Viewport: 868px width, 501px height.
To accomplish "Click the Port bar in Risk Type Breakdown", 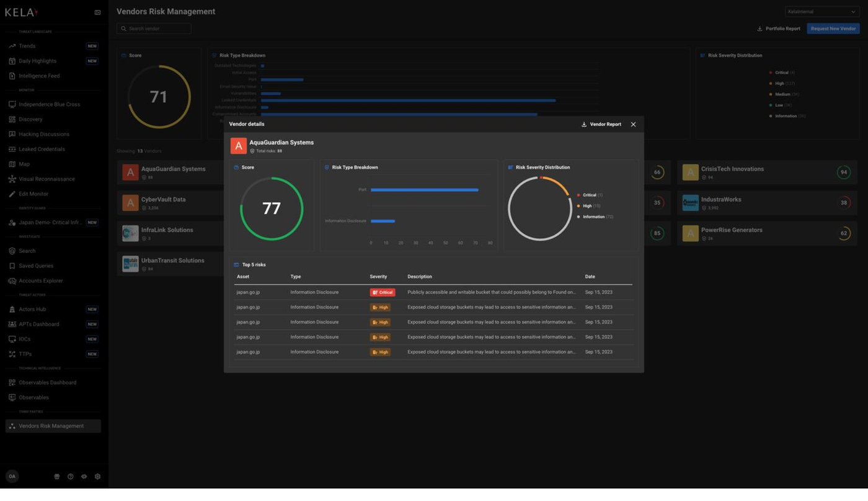I will (424, 190).
